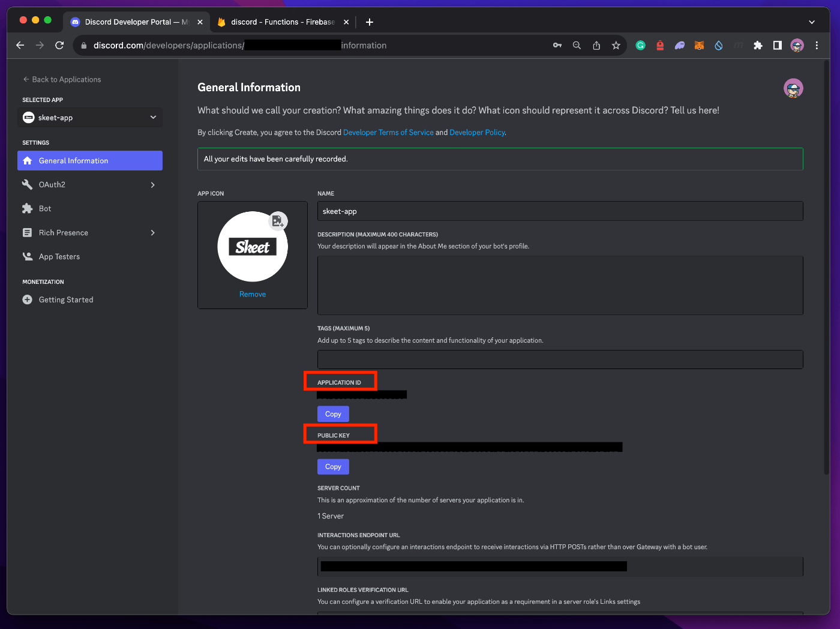
Task: Click the tags input field
Action: click(560, 360)
